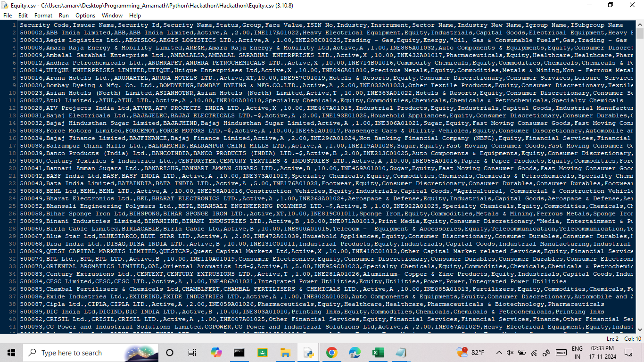
Task: Open the Options menu
Action: click(x=85, y=16)
